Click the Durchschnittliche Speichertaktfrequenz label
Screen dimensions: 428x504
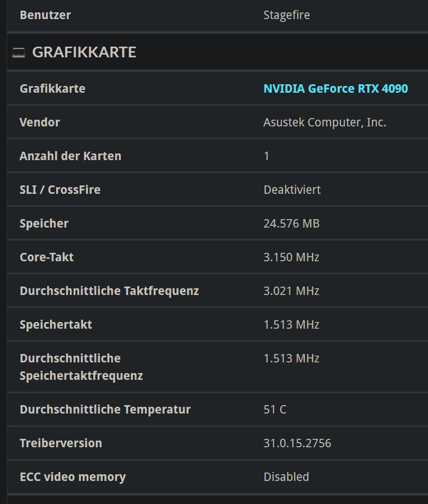click(81, 367)
